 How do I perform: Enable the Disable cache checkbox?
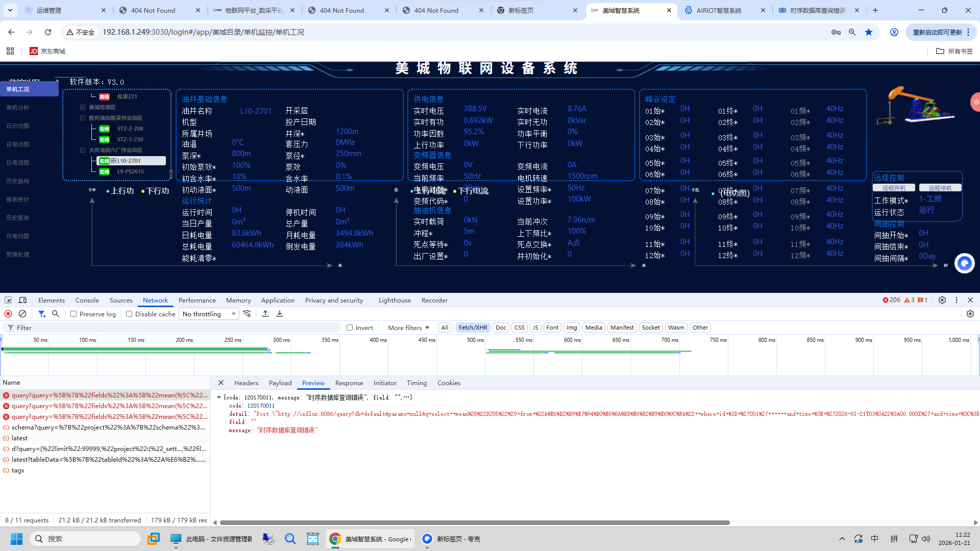click(x=129, y=314)
